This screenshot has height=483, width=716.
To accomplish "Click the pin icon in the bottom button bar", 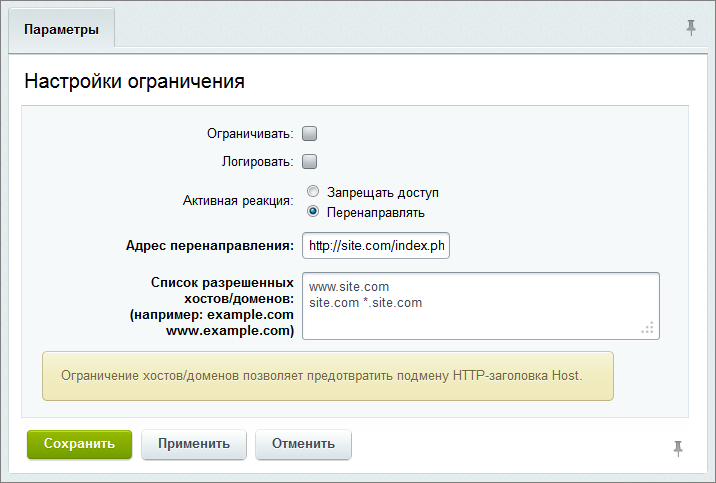I will tap(677, 448).
